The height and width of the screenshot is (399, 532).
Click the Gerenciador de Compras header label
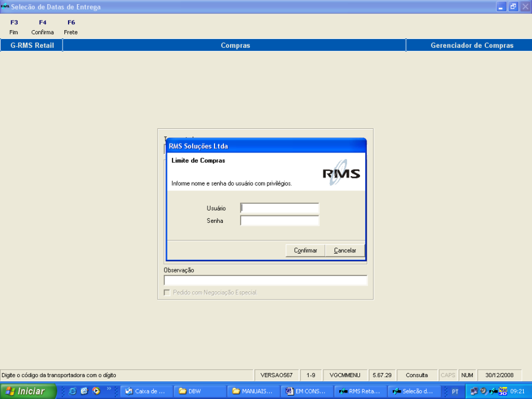472,45
